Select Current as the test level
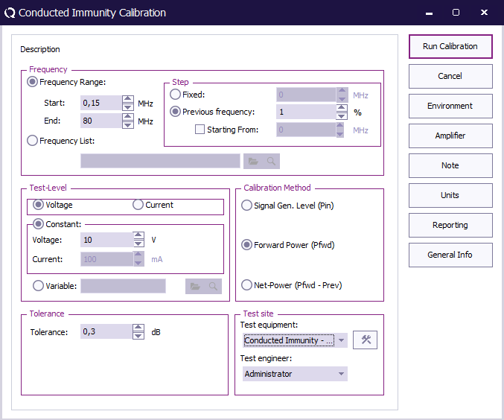The height and width of the screenshot is (420, 504). click(x=138, y=205)
